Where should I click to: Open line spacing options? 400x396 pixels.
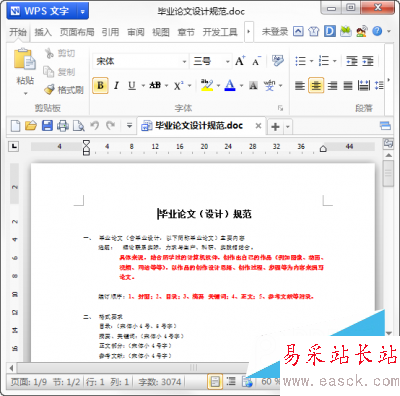pos(379,86)
